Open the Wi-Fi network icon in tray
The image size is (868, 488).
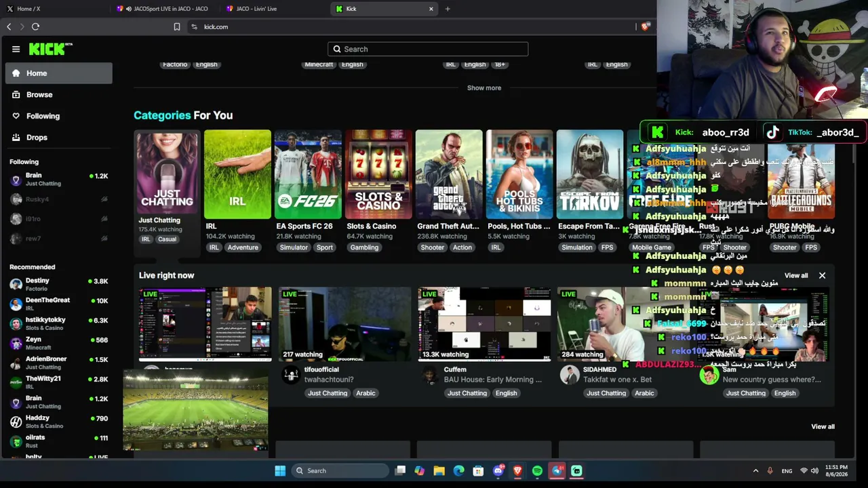[804, 470]
